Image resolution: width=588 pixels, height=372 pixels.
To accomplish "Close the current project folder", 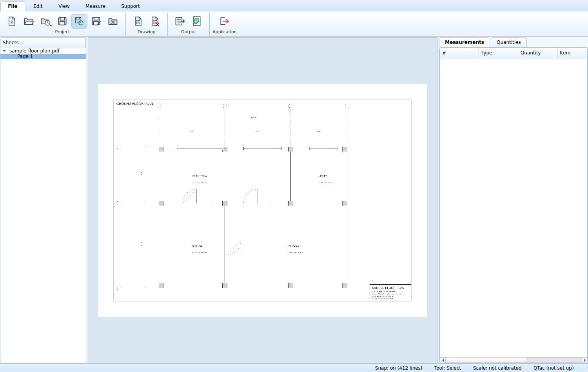I will [113, 21].
